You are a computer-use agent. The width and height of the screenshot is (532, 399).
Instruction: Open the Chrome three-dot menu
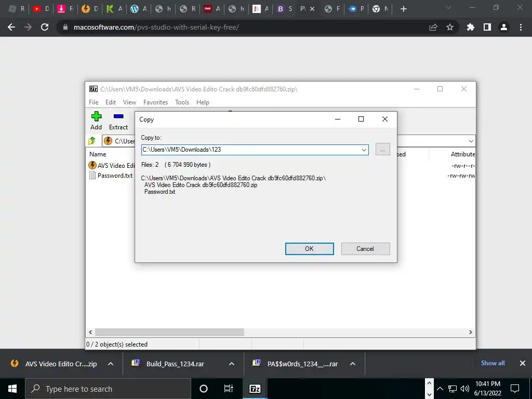[x=521, y=27]
